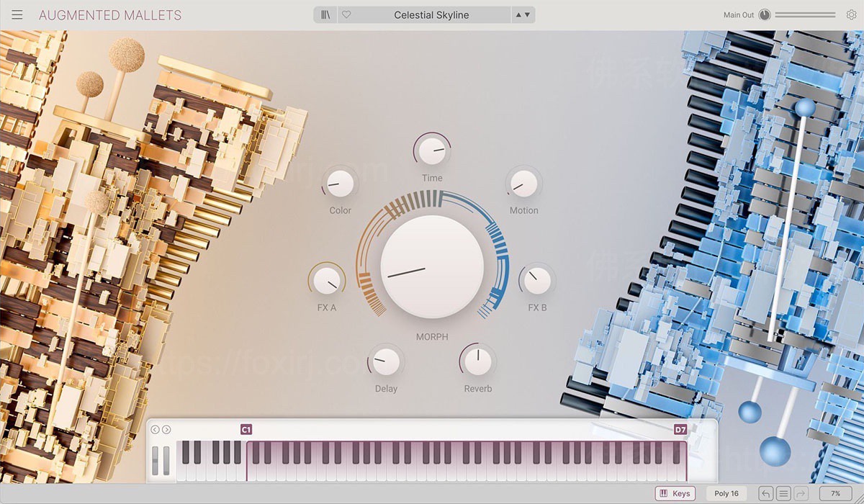Click the FX A knob
This screenshot has width=864, height=504.
[x=328, y=281]
